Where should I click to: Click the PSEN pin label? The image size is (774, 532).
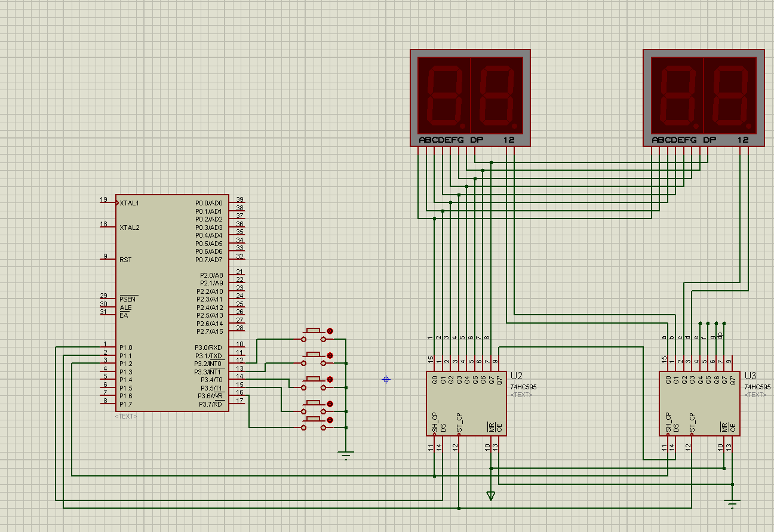(128, 299)
